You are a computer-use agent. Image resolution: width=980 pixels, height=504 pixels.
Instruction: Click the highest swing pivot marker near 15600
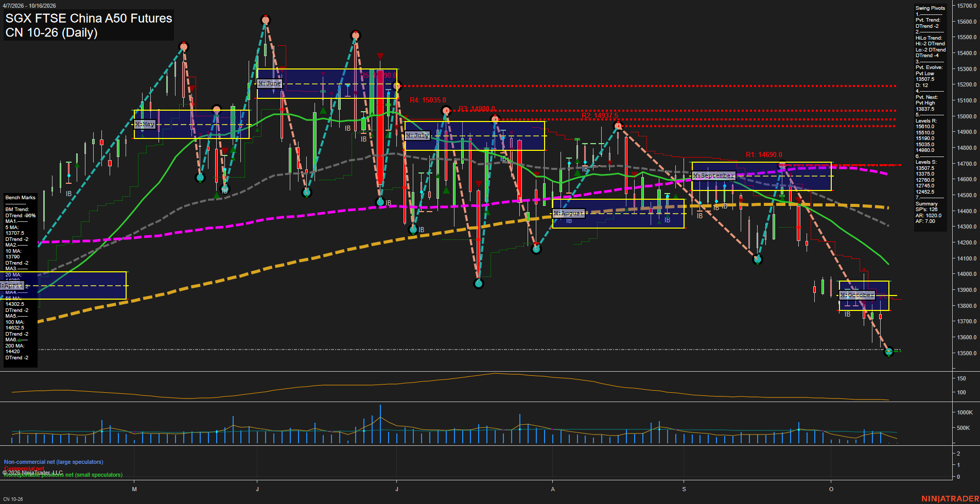(266, 20)
